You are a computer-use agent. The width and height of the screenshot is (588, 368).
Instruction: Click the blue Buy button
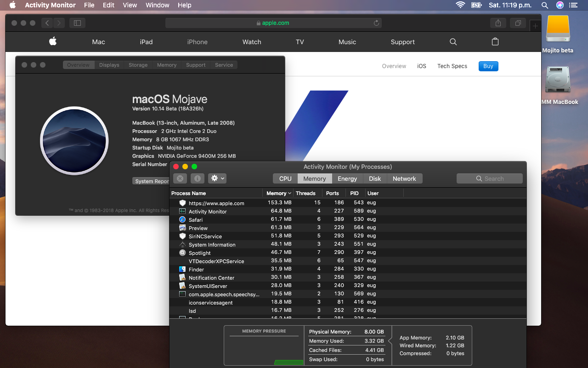(488, 66)
